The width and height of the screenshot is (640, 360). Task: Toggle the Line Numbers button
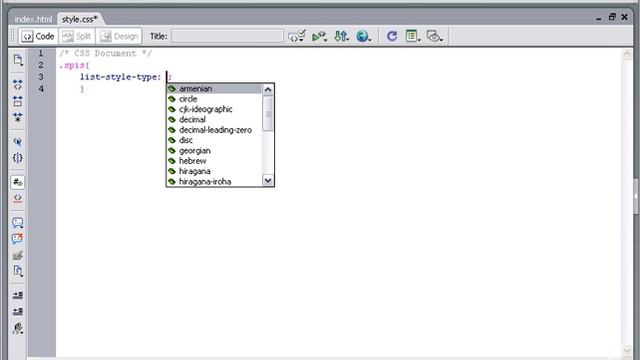[18, 182]
